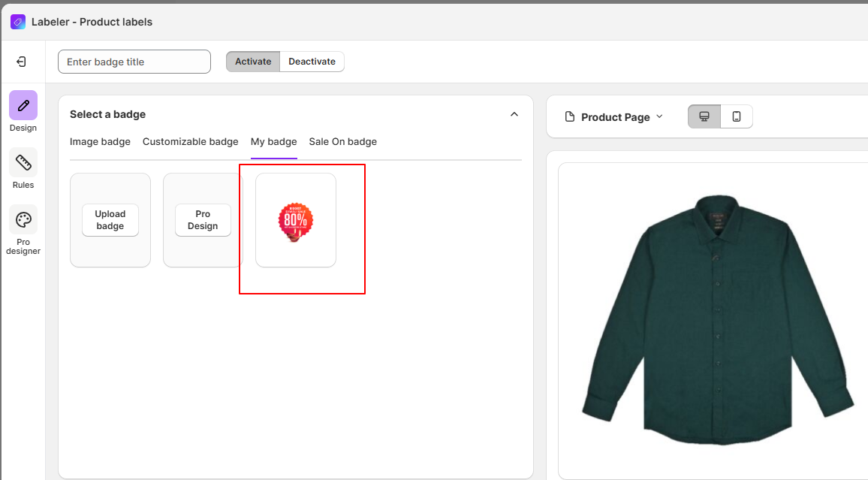Open the Product Page dropdown
The height and width of the screenshot is (480, 868).
click(622, 117)
